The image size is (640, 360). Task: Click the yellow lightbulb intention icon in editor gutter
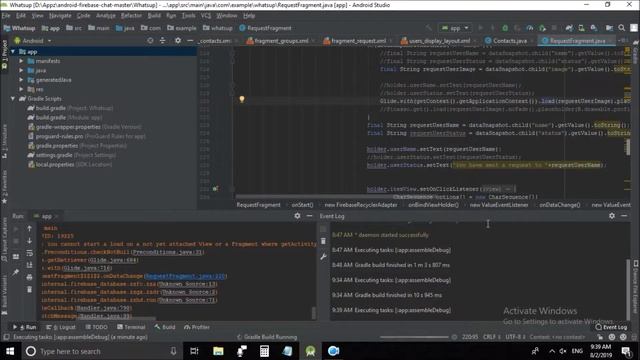pyautogui.click(x=242, y=99)
